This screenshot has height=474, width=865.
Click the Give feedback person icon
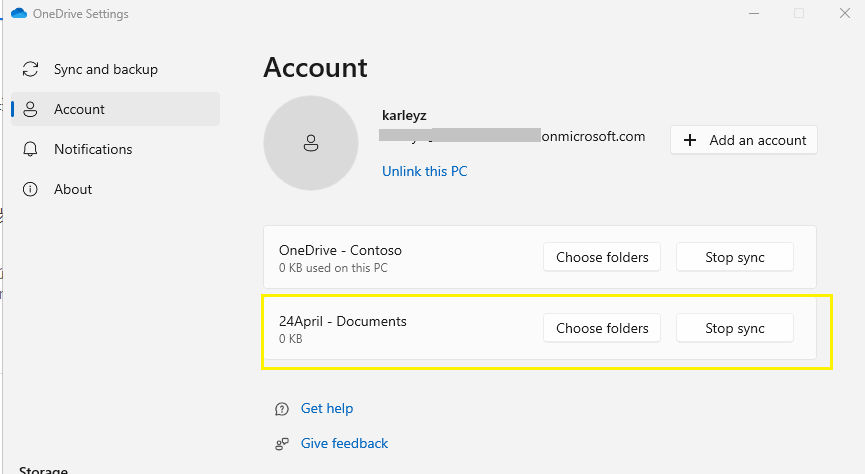[x=282, y=444]
